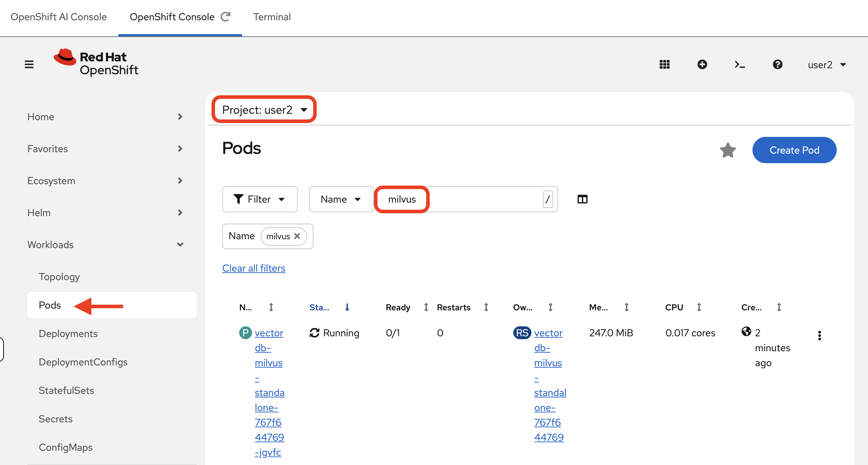Open the Name filter attribute dropdown
This screenshot has width=868, height=465.
(341, 199)
